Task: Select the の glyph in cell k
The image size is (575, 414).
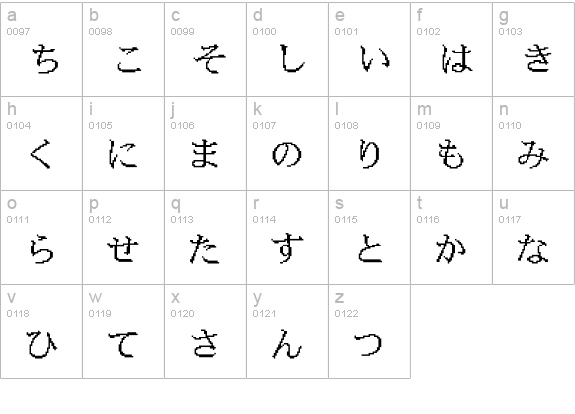Action: tap(287, 154)
